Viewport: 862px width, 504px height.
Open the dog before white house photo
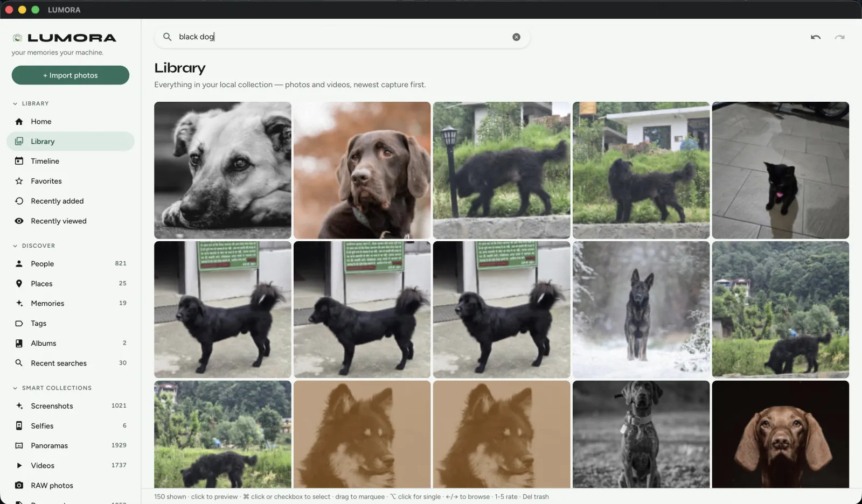[x=641, y=170]
